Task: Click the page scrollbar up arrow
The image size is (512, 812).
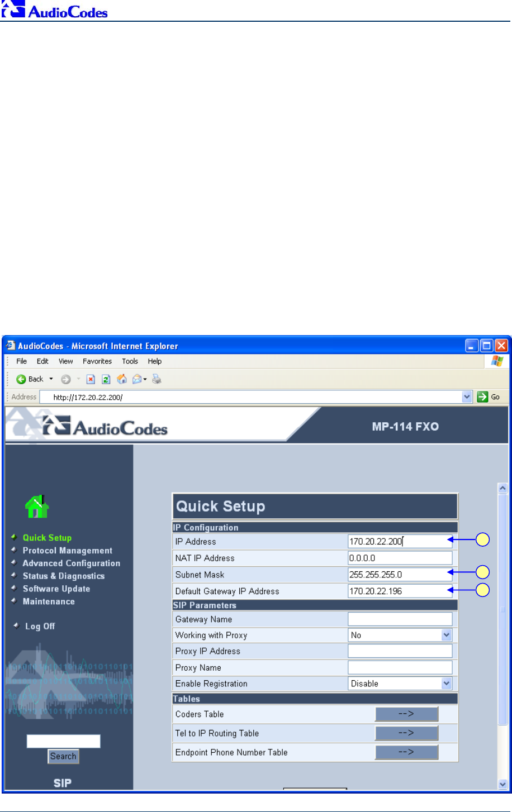Action: (502, 488)
